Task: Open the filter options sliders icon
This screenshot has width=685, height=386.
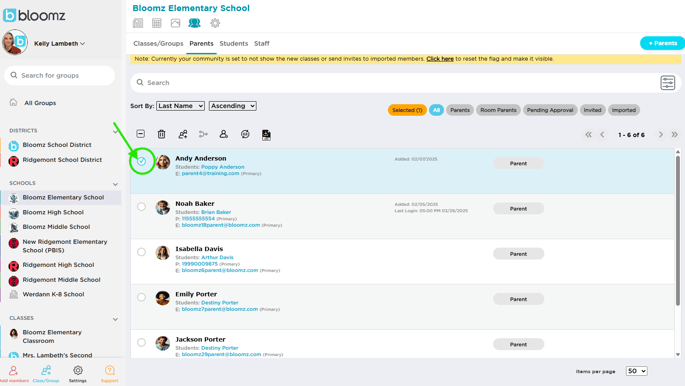Action: coord(668,83)
